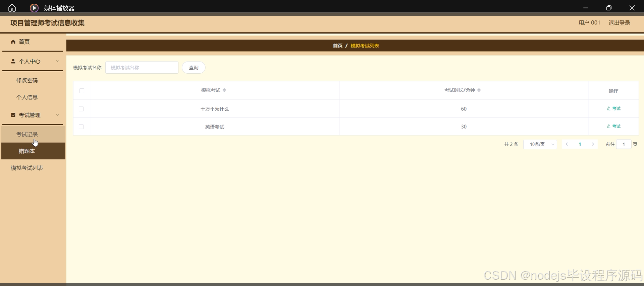Go to previous page arrow
Screen dimensions: 644x286
(567, 144)
